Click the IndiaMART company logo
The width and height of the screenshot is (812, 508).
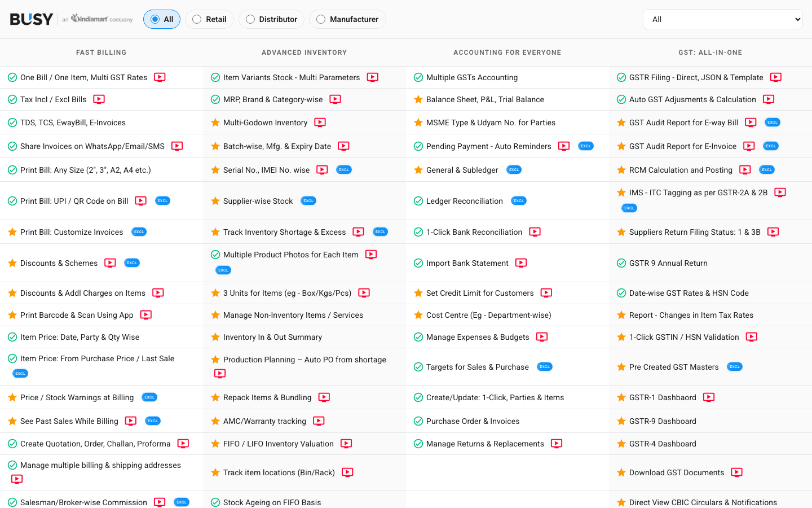[x=98, y=19]
